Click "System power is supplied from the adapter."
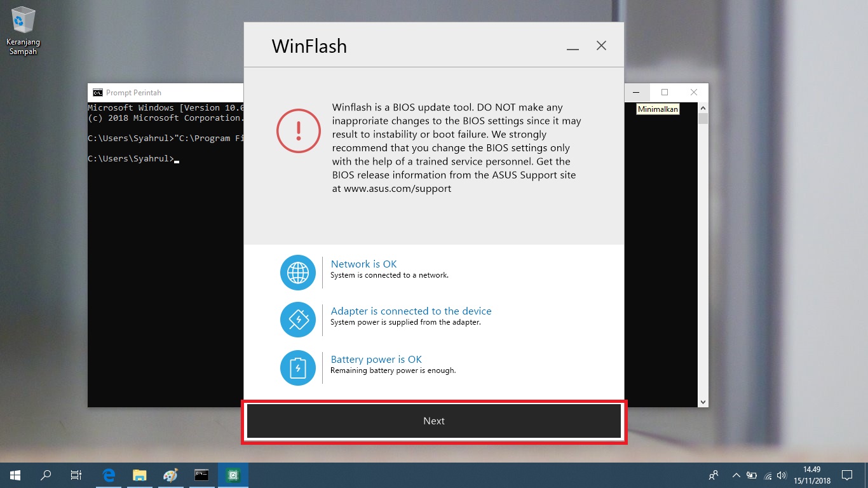Screen dimensions: 868x488 [405, 322]
